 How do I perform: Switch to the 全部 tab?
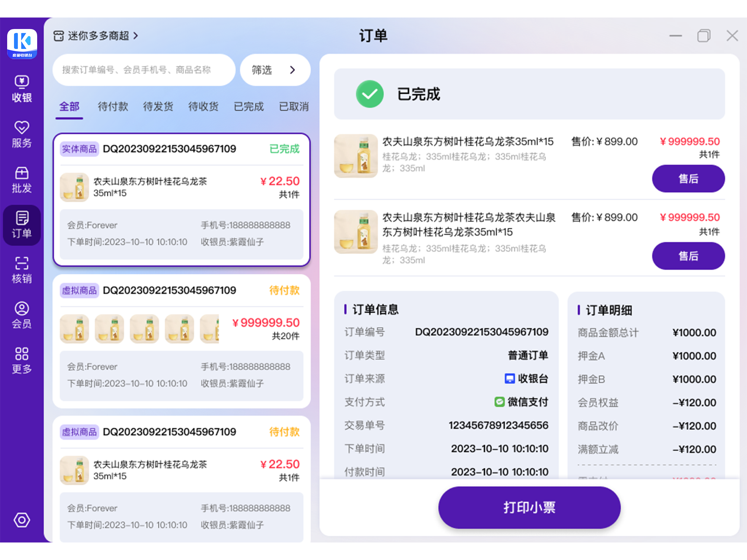click(x=69, y=107)
